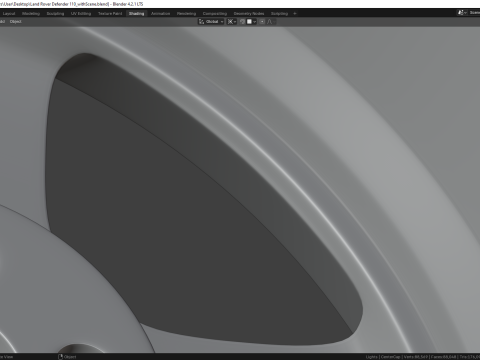Open the Object menu in header
The width and height of the screenshot is (480, 360).
point(15,22)
